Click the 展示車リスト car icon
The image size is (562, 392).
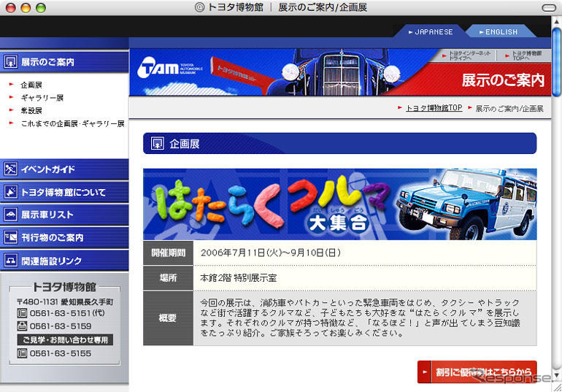[11, 215]
